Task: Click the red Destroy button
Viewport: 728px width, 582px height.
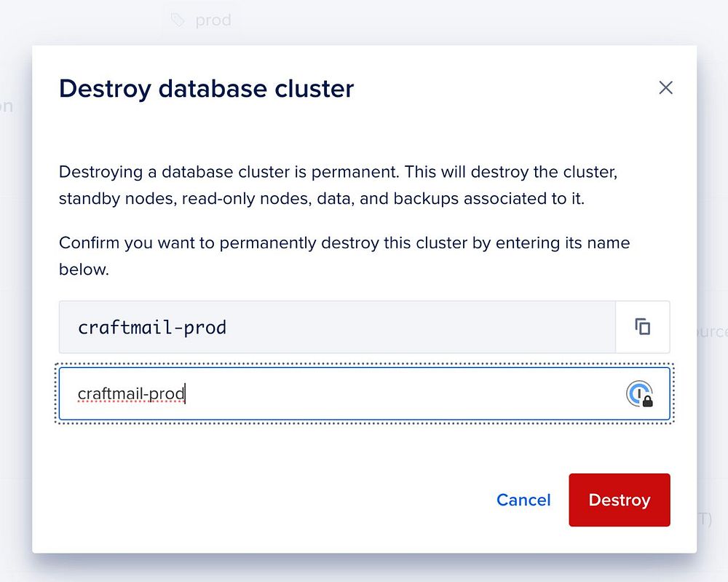Action: tap(620, 500)
